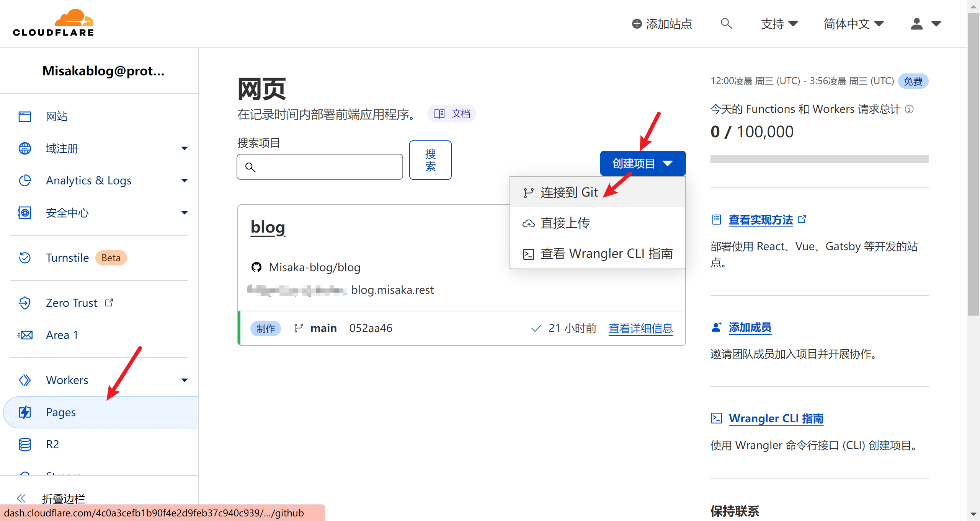Click the terminal icon beside Wrangler CLI 指南 link
980x521 pixels.
pyautogui.click(x=716, y=418)
